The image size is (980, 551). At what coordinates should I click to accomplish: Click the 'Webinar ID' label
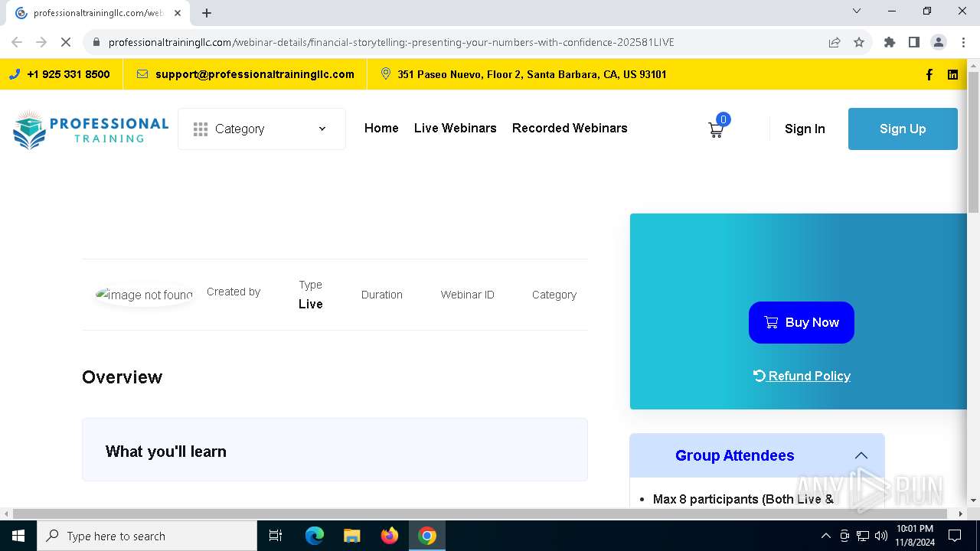pyautogui.click(x=468, y=295)
